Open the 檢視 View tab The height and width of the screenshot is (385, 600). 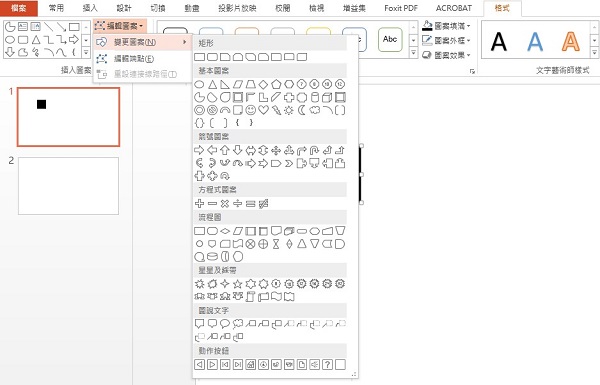coord(317,8)
